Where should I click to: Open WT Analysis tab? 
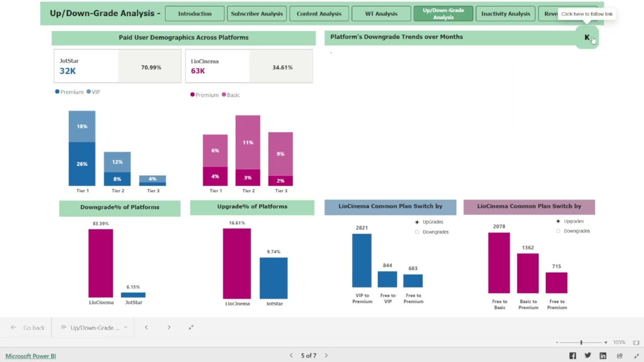pyautogui.click(x=381, y=14)
